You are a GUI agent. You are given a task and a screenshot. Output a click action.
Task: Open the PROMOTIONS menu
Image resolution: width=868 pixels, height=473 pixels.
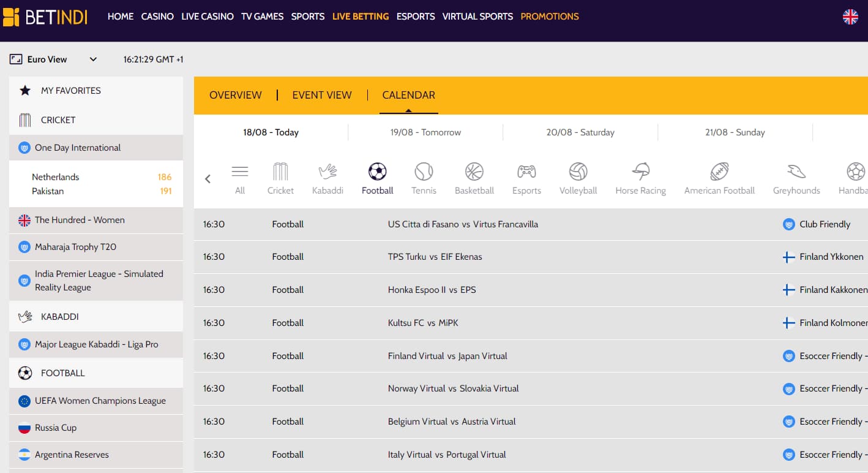pyautogui.click(x=550, y=17)
